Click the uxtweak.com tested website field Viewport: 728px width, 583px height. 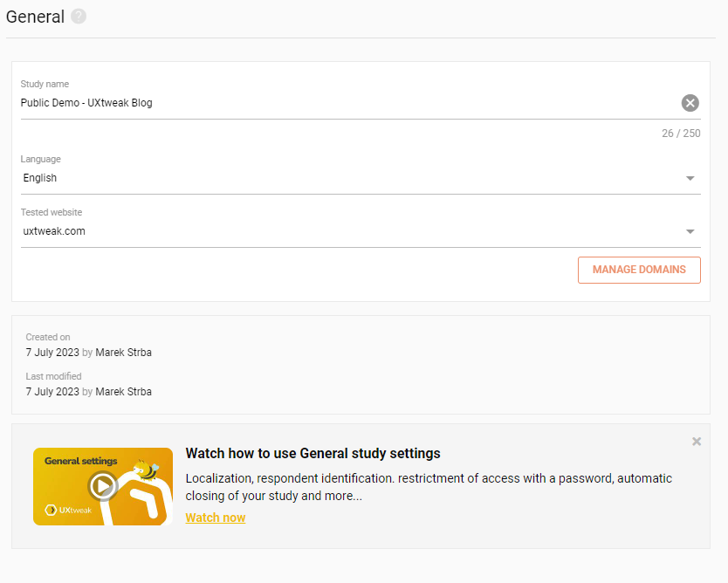pyautogui.click(x=361, y=231)
